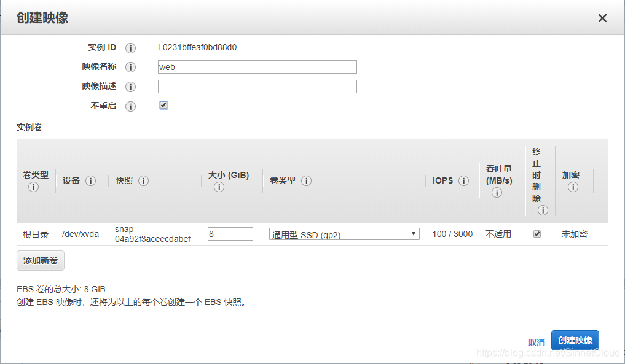
Task: Click info icon under 终止时删除 header
Action: 543,211
